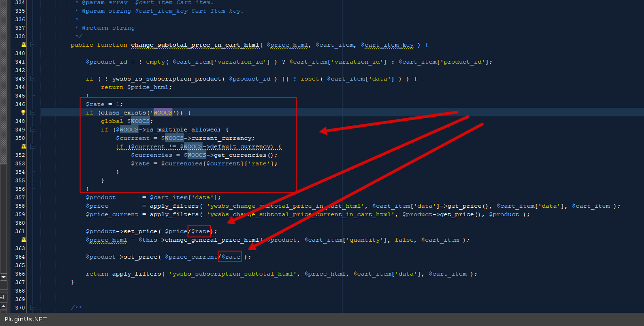Click the 'empty(' call on line 341
This screenshot has width=644, height=326.
point(157,62)
